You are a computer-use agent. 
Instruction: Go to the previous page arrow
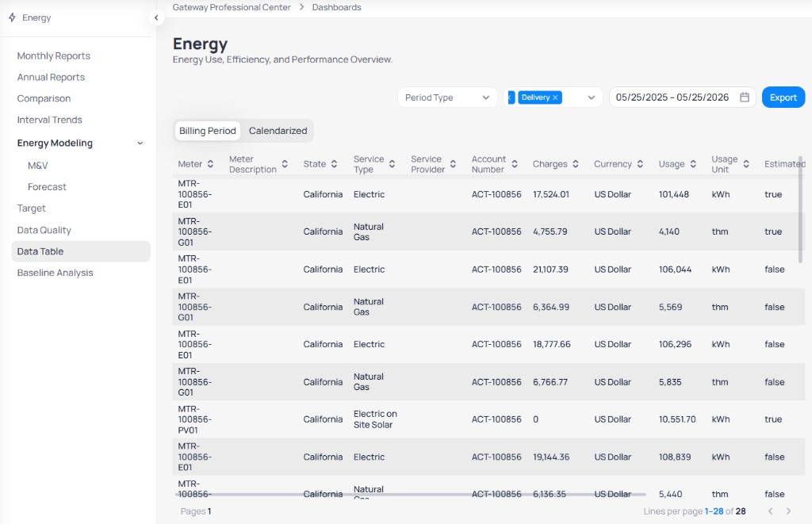tap(771, 511)
